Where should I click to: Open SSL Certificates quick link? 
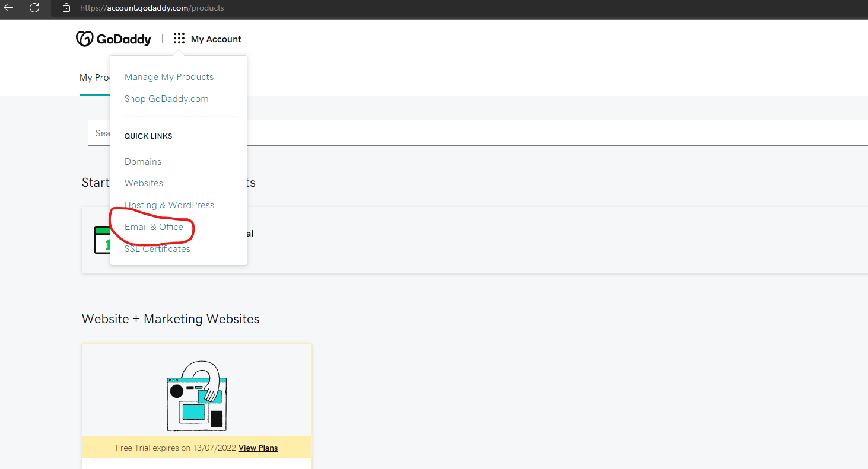tap(157, 249)
